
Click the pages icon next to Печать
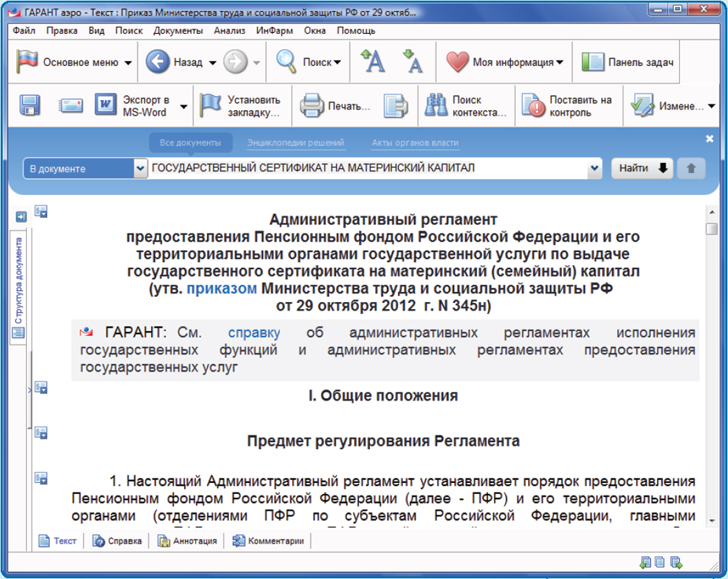[396, 105]
